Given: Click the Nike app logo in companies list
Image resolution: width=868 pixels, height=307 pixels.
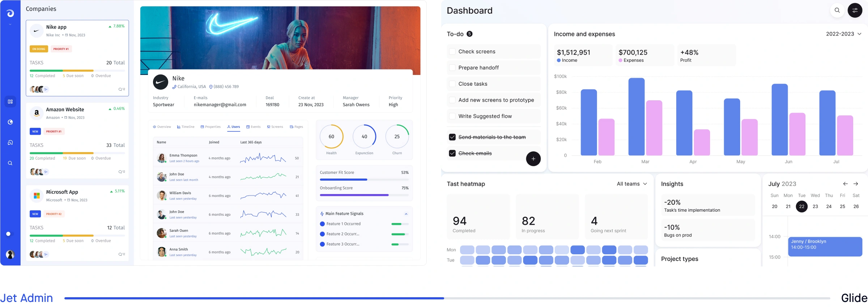Looking at the screenshot, I should coord(37,31).
